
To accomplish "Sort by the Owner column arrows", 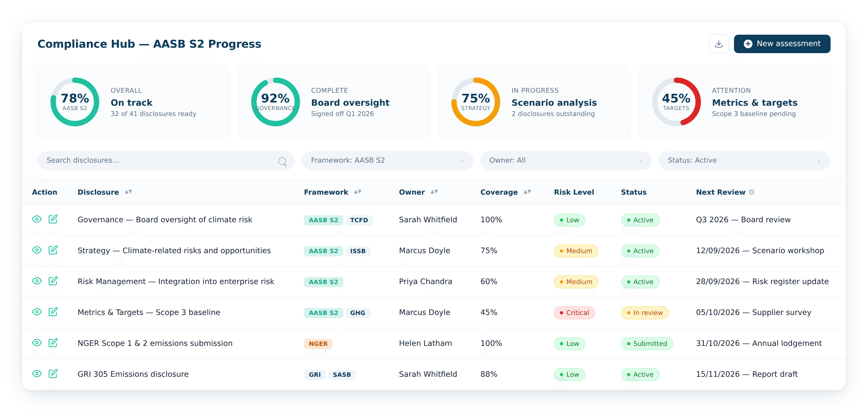I will point(434,192).
